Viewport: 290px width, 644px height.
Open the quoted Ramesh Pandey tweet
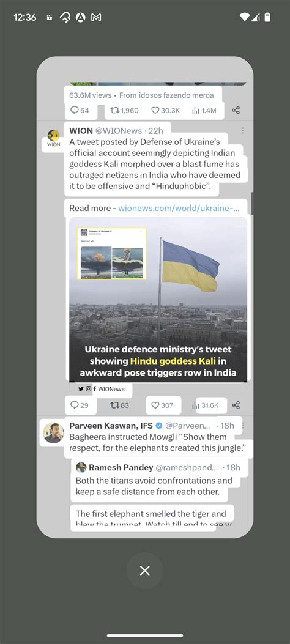[x=158, y=493]
